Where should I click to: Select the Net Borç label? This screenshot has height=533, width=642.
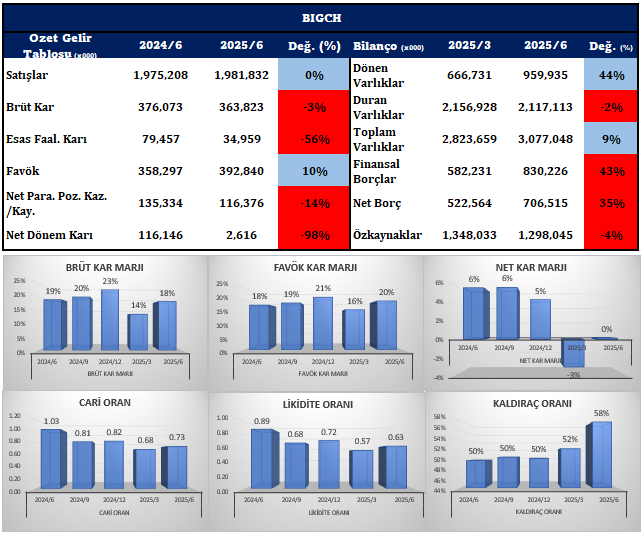pos(377,203)
